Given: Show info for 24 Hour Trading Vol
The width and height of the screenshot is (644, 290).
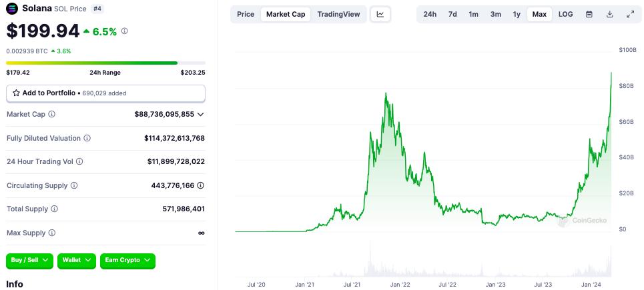Looking at the screenshot, I should tap(79, 161).
